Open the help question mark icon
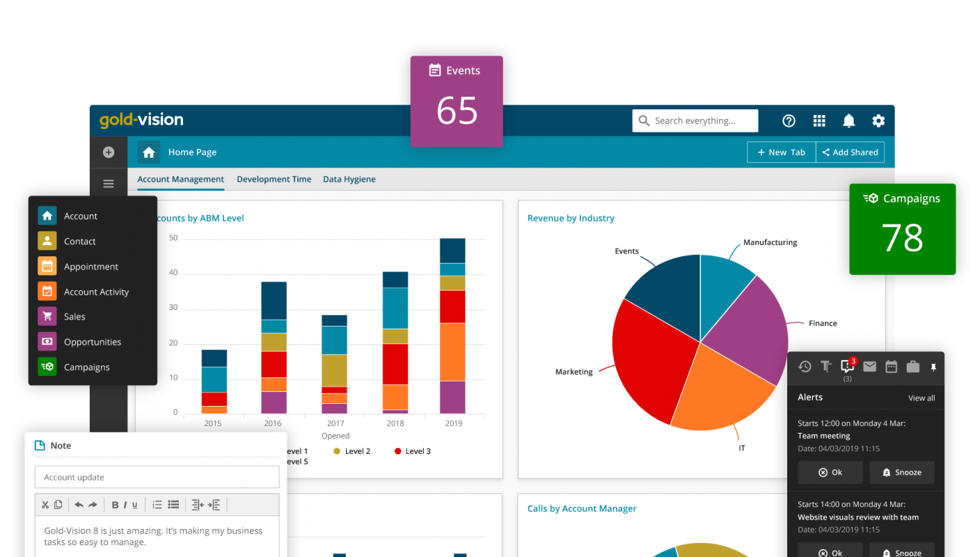The height and width of the screenshot is (557, 980). 789,120
